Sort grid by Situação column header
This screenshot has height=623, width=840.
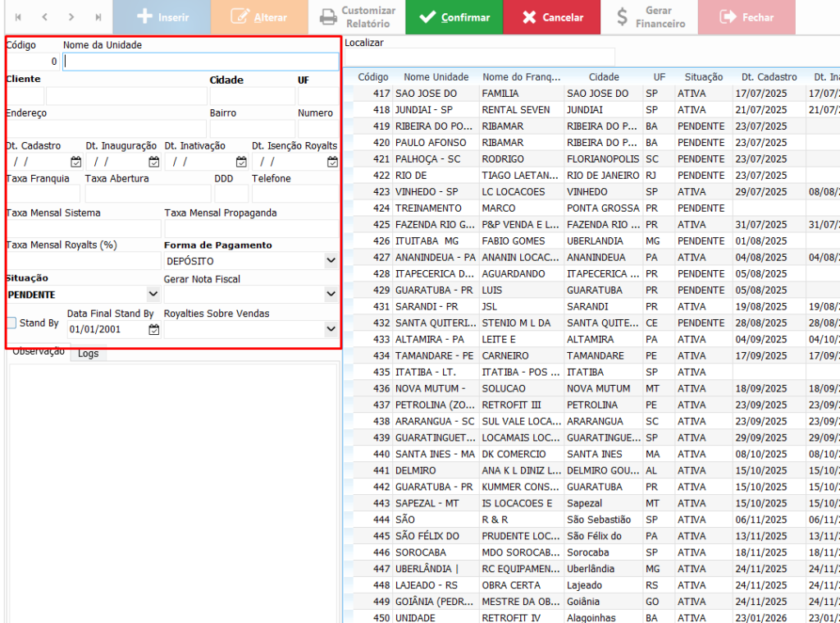click(703, 77)
